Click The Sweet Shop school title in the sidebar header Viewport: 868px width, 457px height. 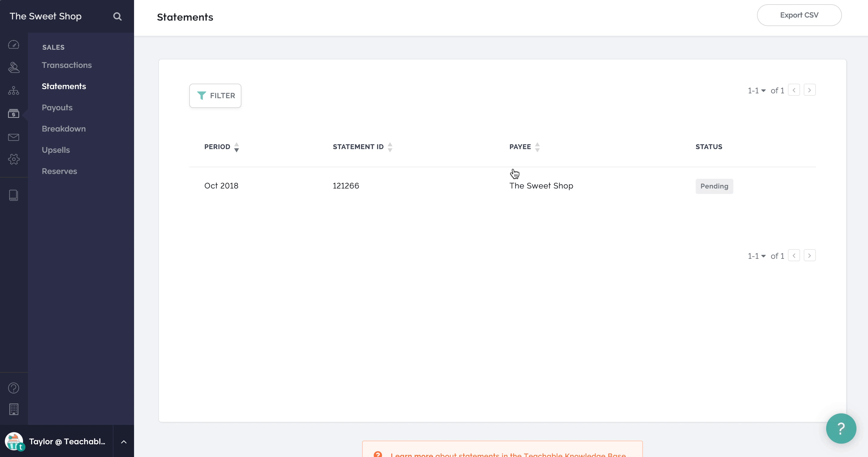[45, 16]
